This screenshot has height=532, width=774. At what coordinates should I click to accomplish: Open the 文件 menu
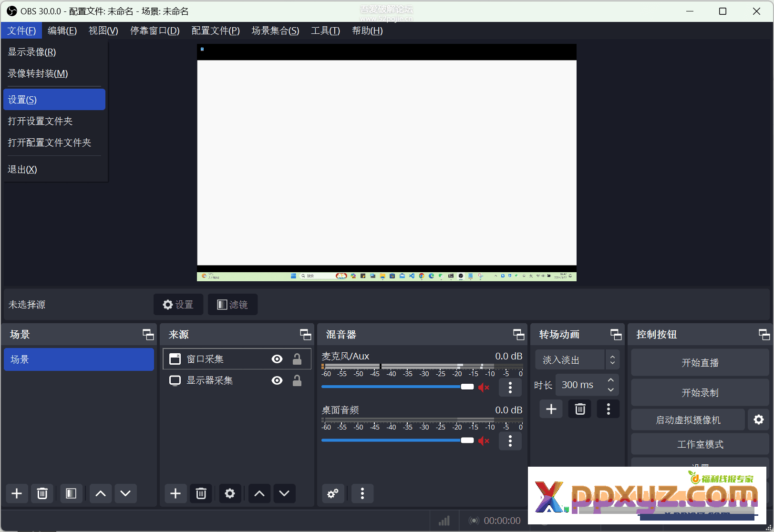tap(21, 31)
